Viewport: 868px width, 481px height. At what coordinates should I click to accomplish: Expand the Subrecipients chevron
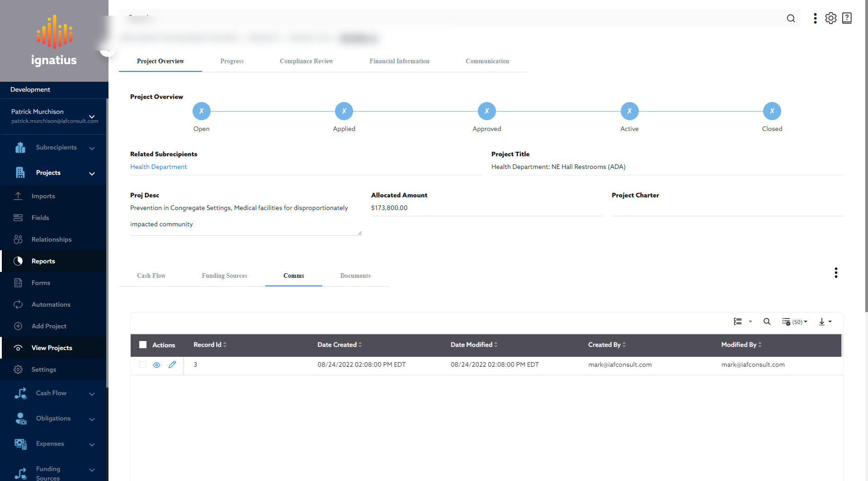click(92, 148)
